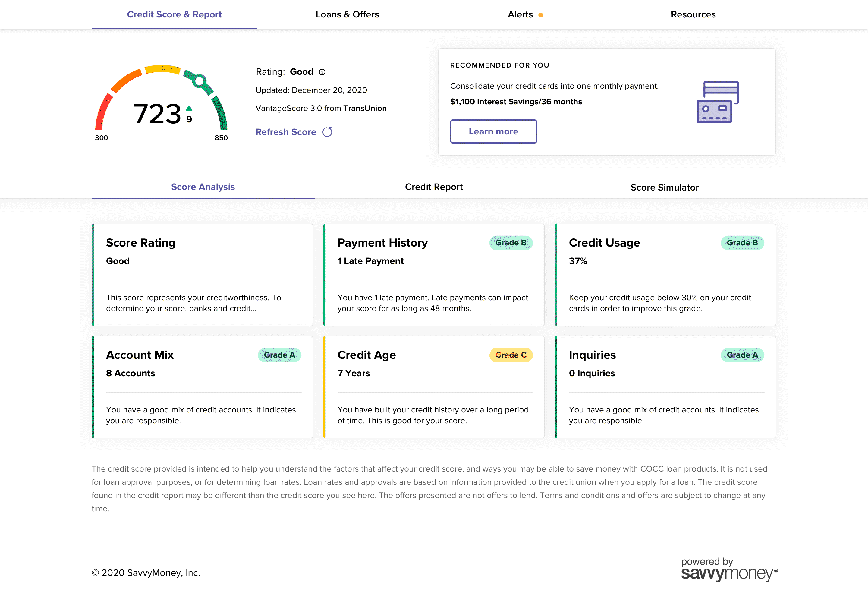Click the Refresh Score link
Screen dimensions: 868x615
pos(285,132)
